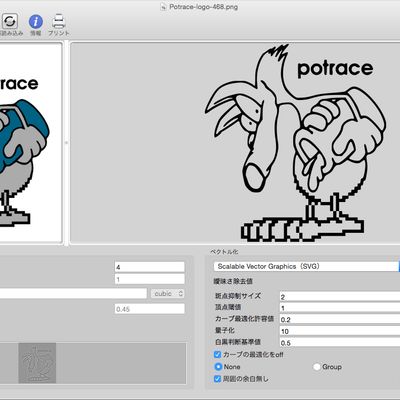
Task: Click the 白黒判断基準値 label
Action: pos(238,342)
